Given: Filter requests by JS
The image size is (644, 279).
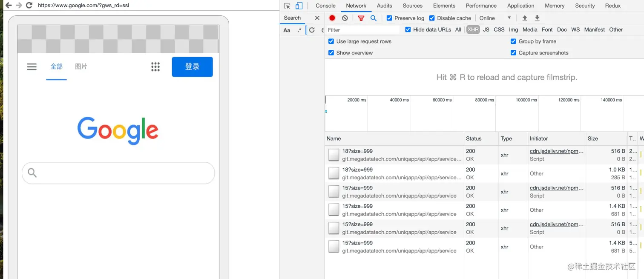Looking at the screenshot, I should (x=486, y=29).
